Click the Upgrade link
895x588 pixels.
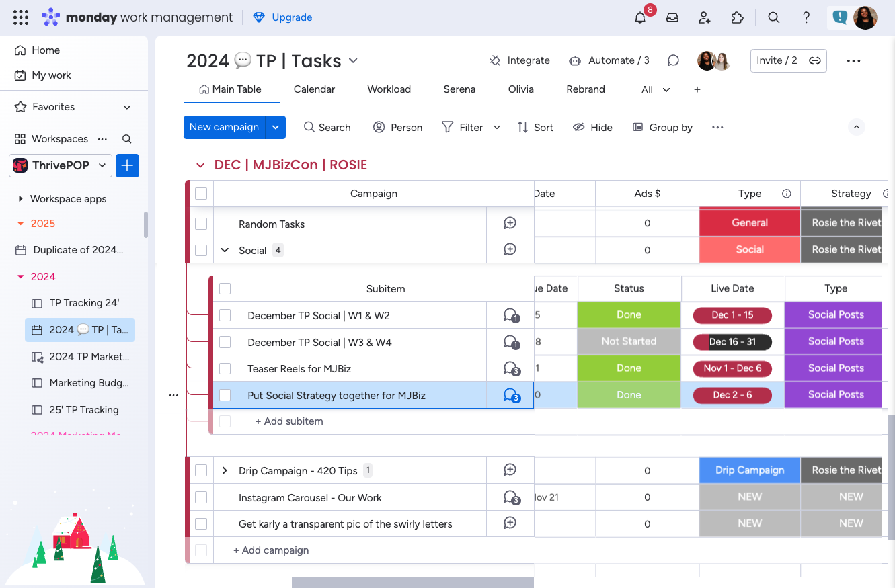[282, 17]
